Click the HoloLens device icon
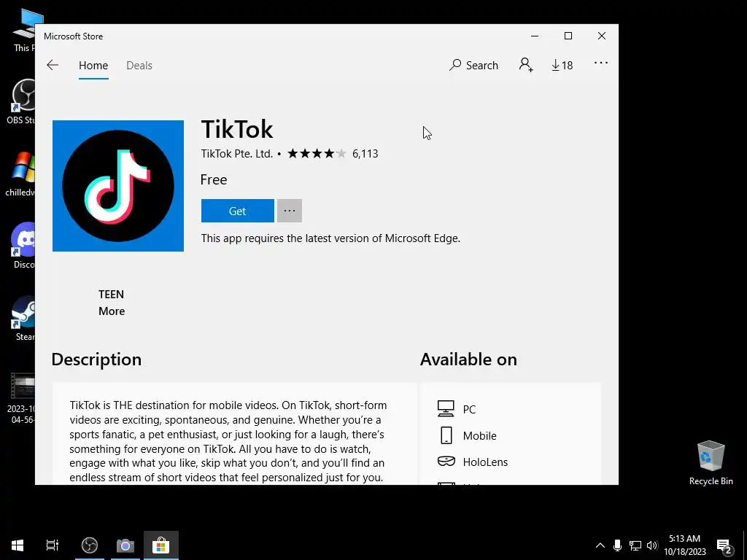This screenshot has width=747, height=560. pyautogui.click(x=446, y=462)
